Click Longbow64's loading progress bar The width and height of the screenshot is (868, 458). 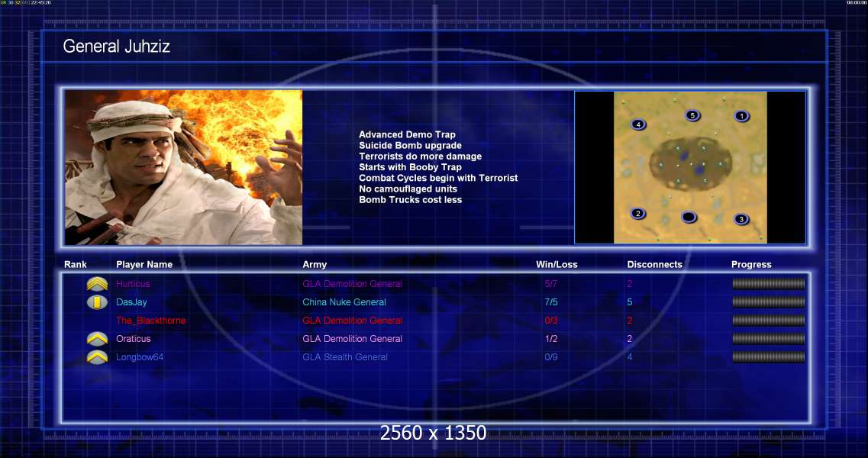(768, 357)
